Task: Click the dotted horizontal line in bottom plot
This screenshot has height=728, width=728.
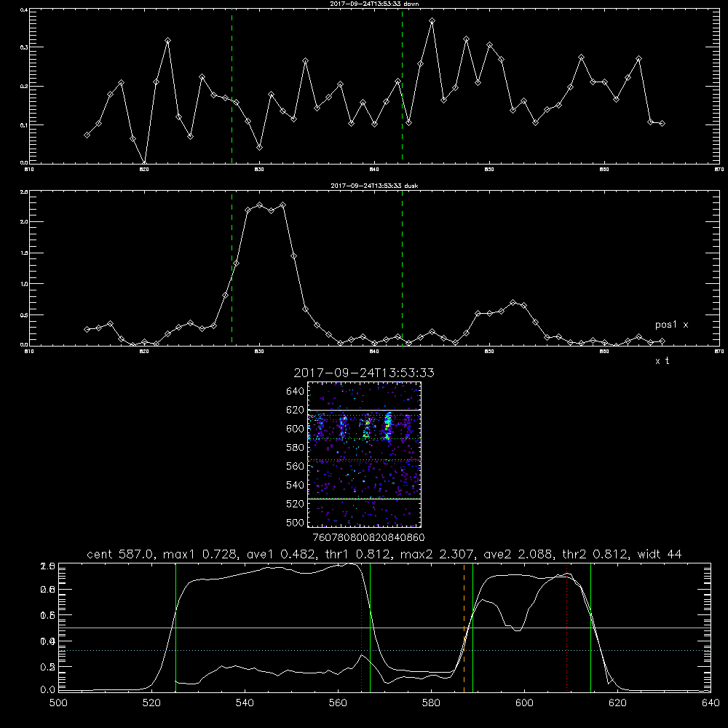Action: click(x=384, y=650)
